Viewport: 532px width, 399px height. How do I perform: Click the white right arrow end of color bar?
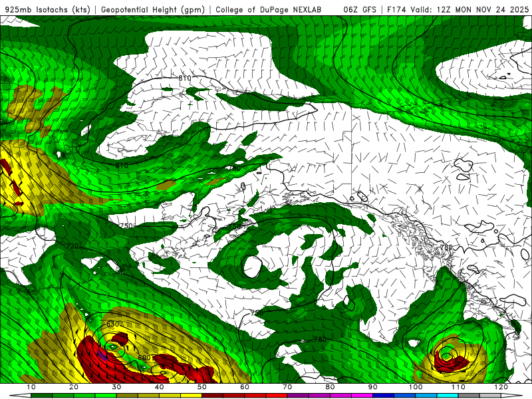(511, 395)
